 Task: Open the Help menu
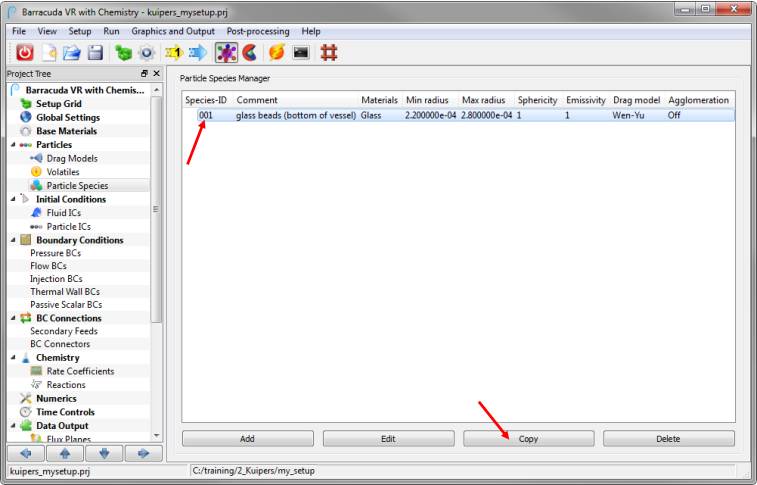311,31
